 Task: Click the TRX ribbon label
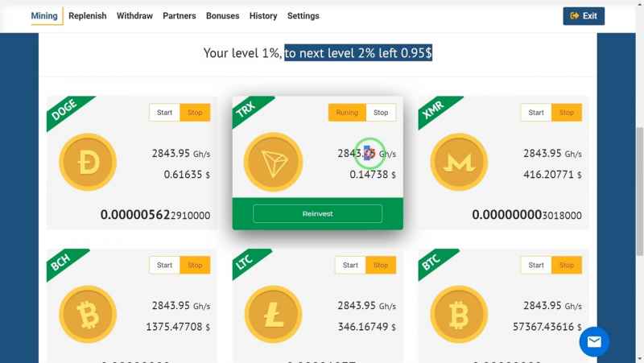pyautogui.click(x=246, y=109)
